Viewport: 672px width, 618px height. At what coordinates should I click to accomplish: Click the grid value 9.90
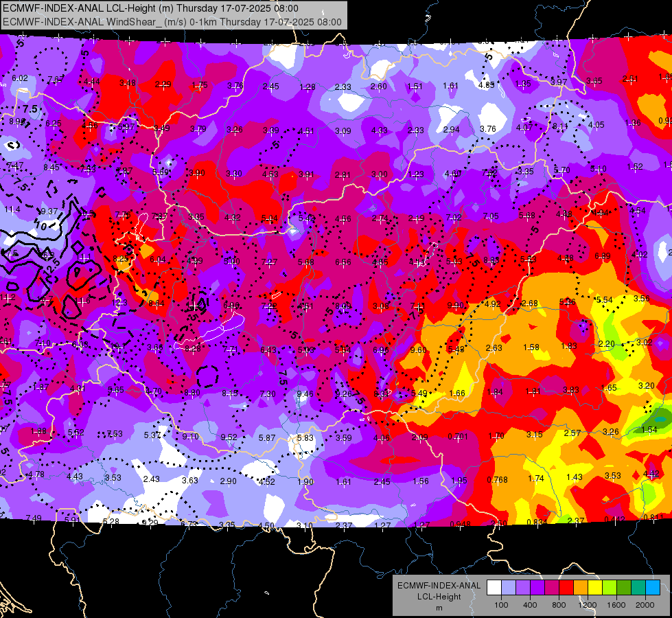click(x=456, y=306)
